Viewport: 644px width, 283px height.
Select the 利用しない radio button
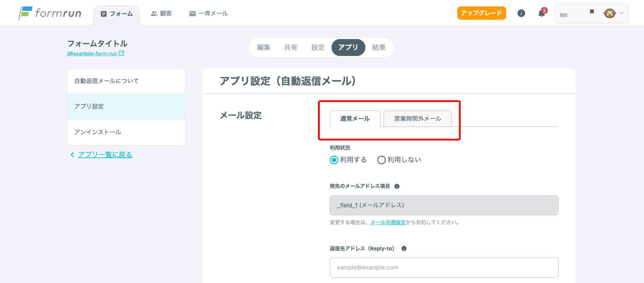[381, 160]
